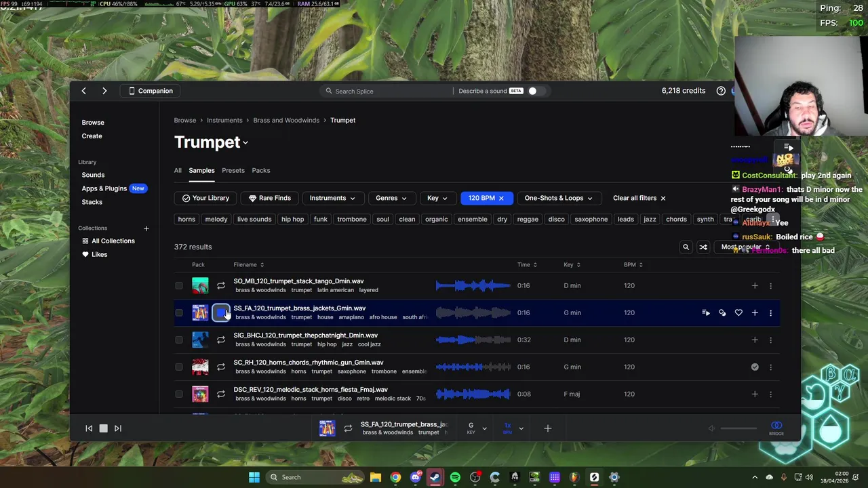Change key with G Key dropdown in player
The image size is (868, 488).
(477, 428)
